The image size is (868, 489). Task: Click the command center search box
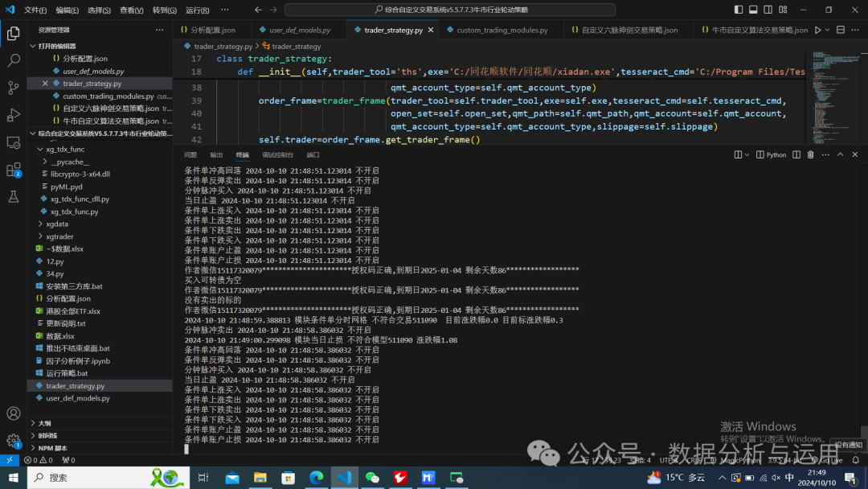tap(450, 10)
